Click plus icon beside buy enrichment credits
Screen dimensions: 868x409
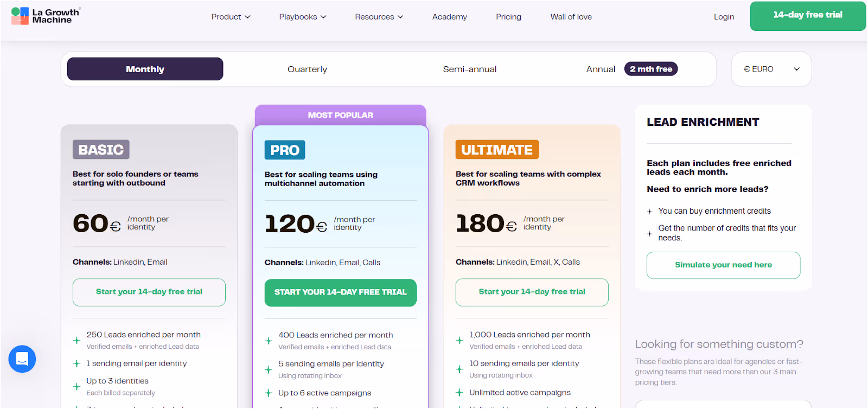tap(649, 212)
